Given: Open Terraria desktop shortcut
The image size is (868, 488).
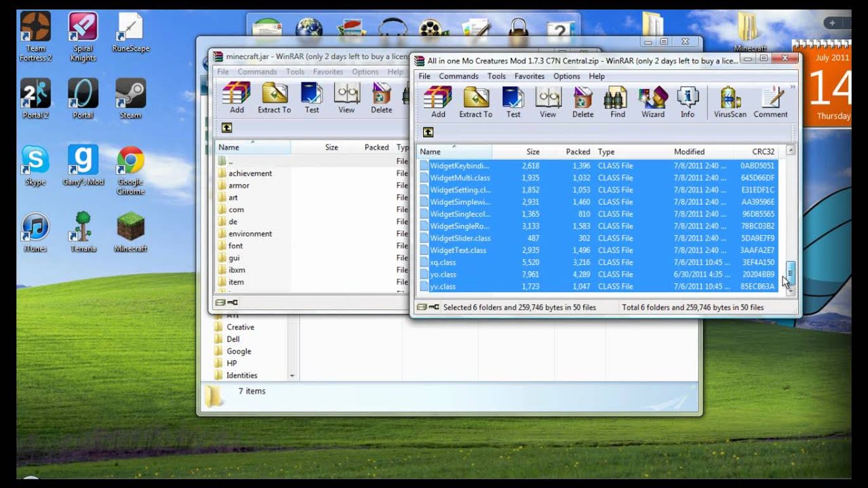Looking at the screenshot, I should coord(83,232).
